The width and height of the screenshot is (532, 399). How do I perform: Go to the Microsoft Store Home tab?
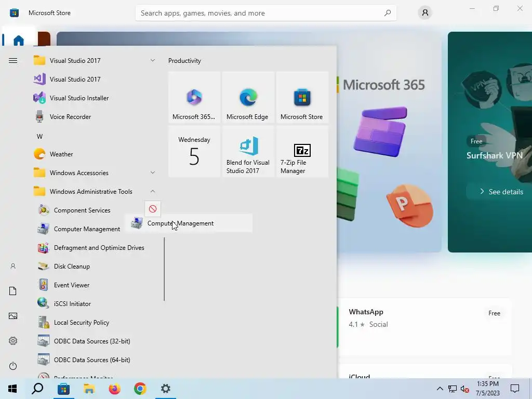pyautogui.click(x=19, y=41)
